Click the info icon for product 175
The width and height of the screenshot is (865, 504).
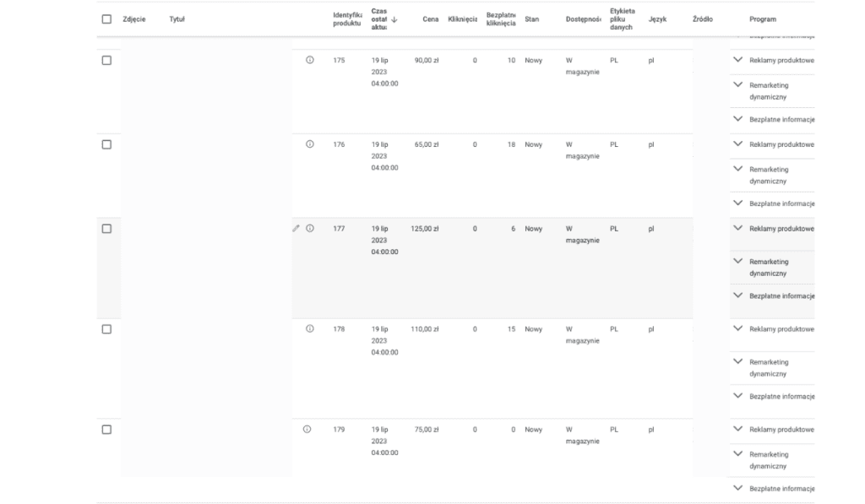click(310, 60)
